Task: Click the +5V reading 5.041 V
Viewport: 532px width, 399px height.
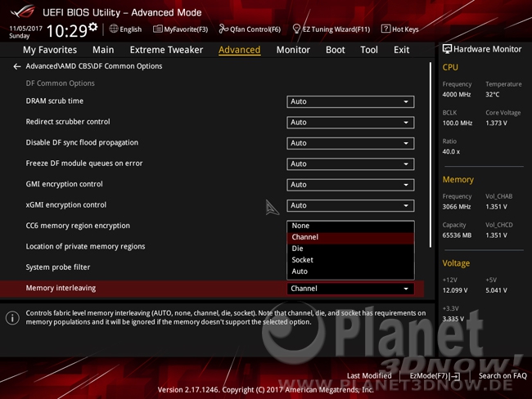Action: (x=496, y=290)
